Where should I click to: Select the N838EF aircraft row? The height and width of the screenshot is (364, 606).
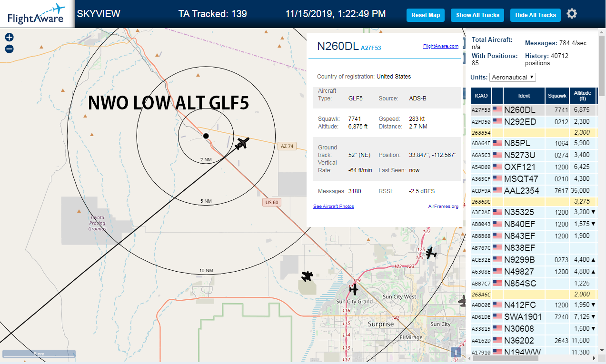coord(534,247)
